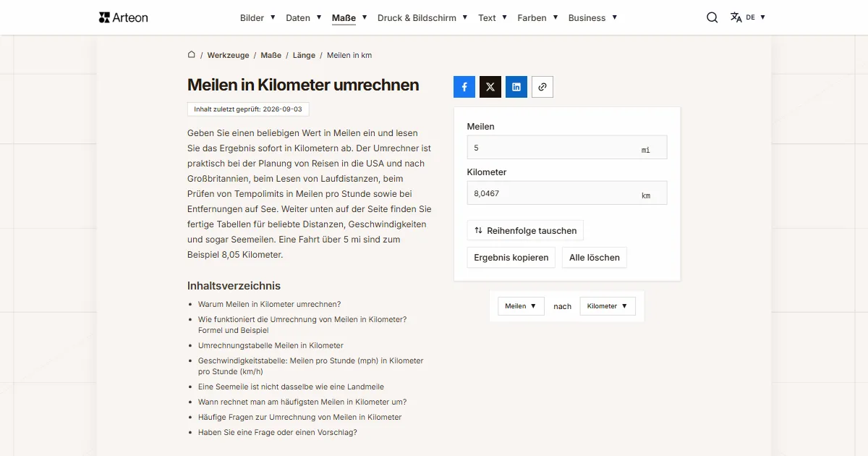Image resolution: width=868 pixels, height=456 pixels.
Task: Copy the page link via chain icon
Action: 542,87
